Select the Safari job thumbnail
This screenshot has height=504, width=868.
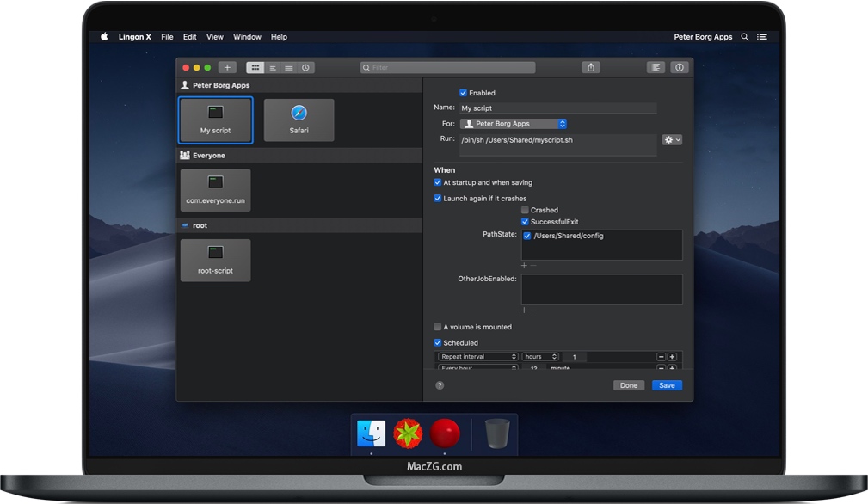click(299, 119)
